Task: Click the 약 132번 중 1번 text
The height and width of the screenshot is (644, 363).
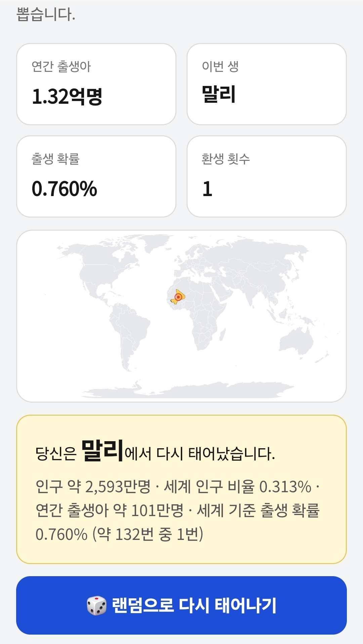Action: coord(148,534)
